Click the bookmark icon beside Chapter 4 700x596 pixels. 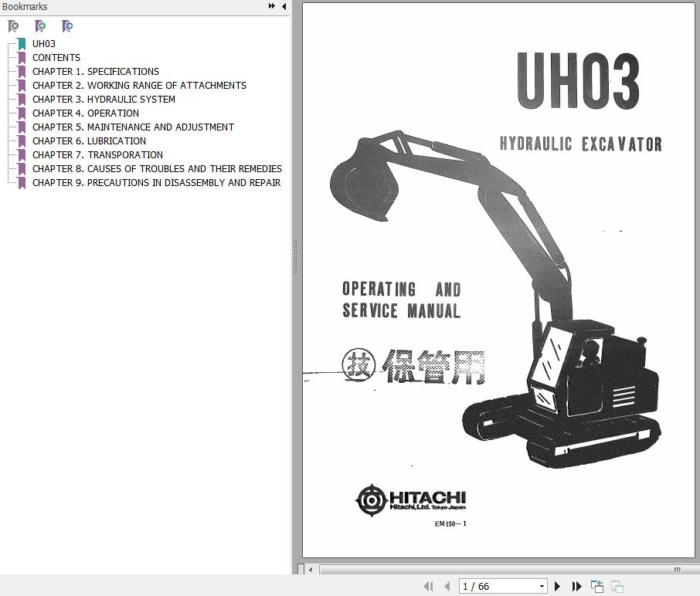[22, 113]
